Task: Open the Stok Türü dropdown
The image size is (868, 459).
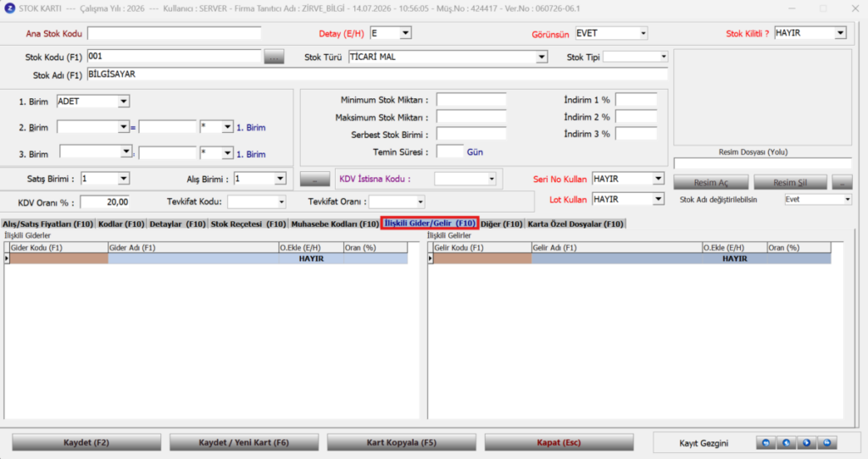Action: 542,57
